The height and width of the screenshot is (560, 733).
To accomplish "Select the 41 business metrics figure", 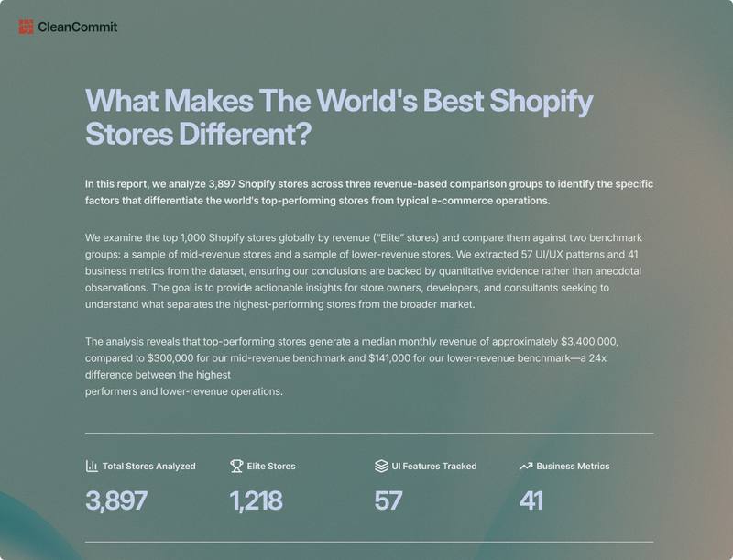I will (531, 500).
